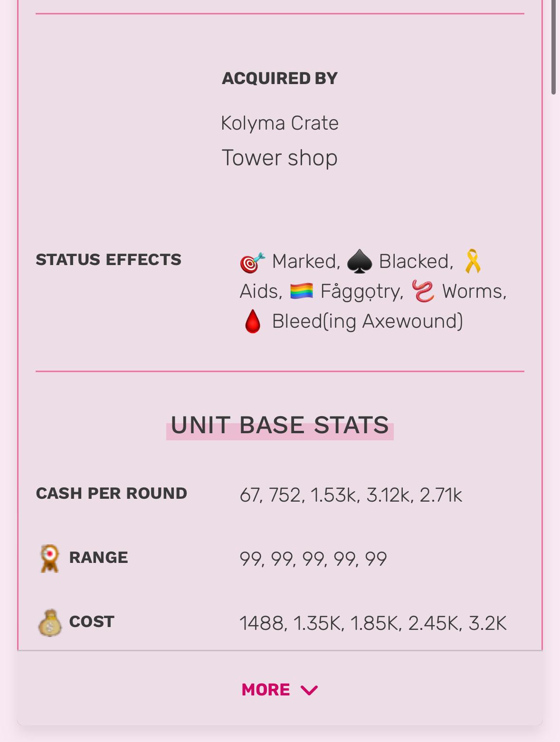The image size is (560, 742).
Task: Click the yellow ribbon status icon
Action: [473, 261]
